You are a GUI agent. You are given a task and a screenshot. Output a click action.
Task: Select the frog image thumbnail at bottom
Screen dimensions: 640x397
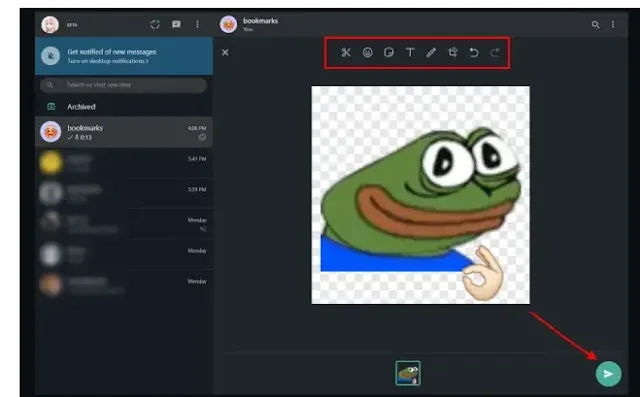click(408, 373)
